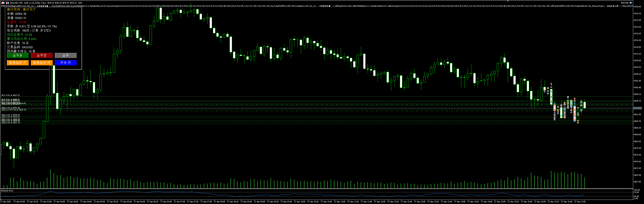Select the SELL STOP 0.01 at 4692.30 order label
This screenshot has width=644, height=204.
[x=14, y=110]
